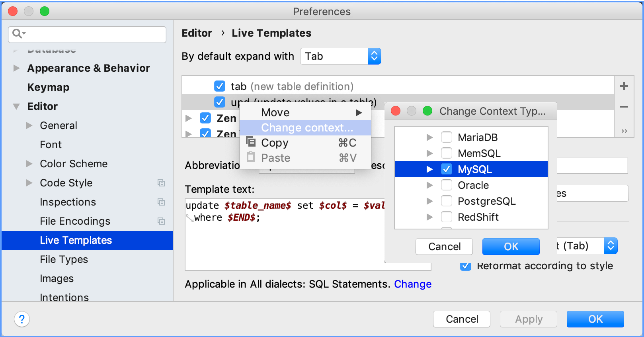The height and width of the screenshot is (337, 644).
Task: Click the copy icon beside Inspections
Action: click(x=161, y=202)
